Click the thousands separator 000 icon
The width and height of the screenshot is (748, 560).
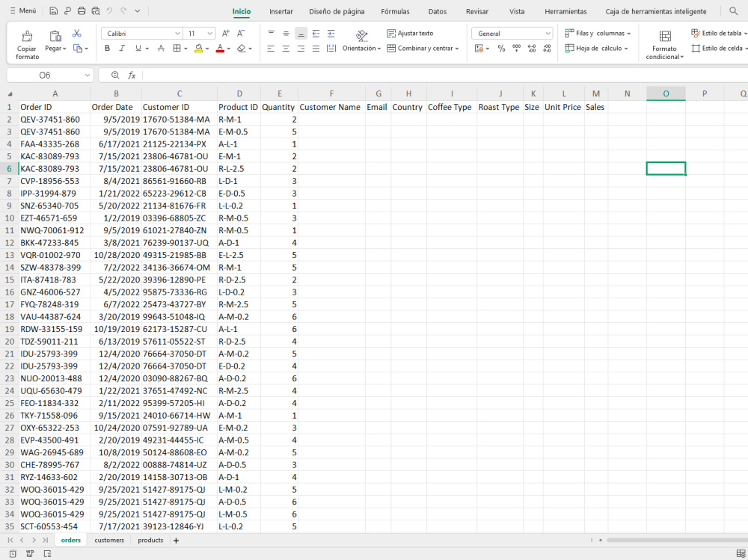tap(517, 48)
